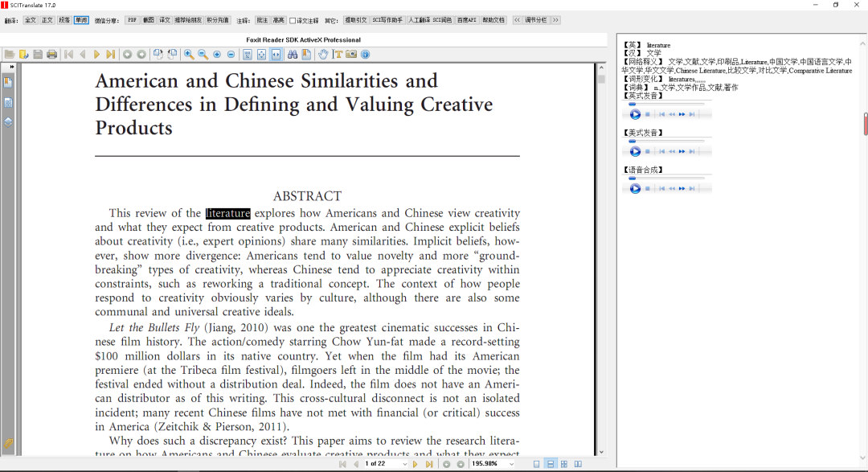The width and height of the screenshot is (868, 472).
Task: Open the Bookmarks panel in left sidebar
Action: coord(8,83)
